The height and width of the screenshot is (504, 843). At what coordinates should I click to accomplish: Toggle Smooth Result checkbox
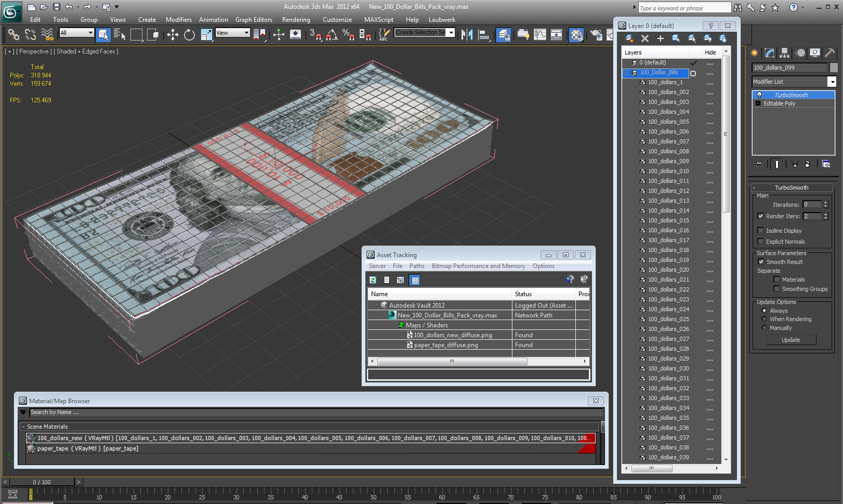click(761, 262)
